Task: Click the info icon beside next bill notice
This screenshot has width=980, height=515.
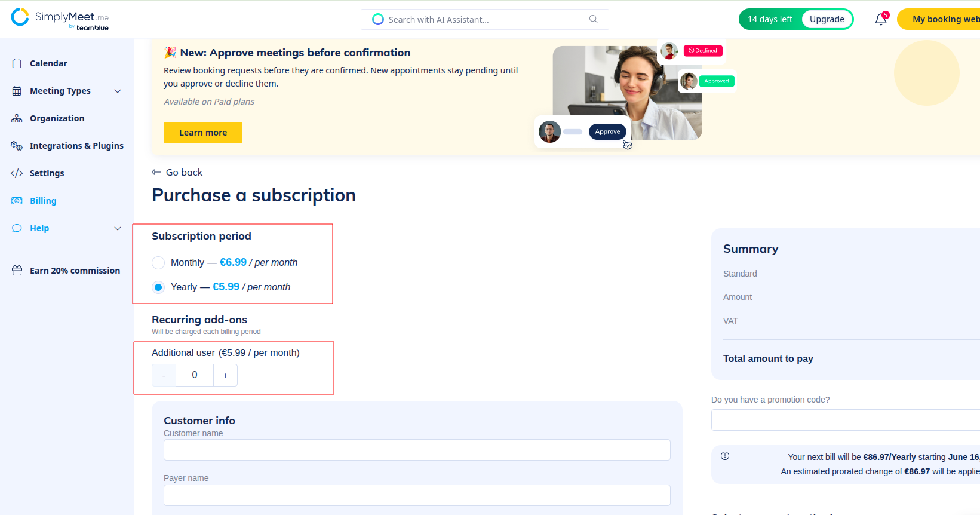Action: (725, 456)
